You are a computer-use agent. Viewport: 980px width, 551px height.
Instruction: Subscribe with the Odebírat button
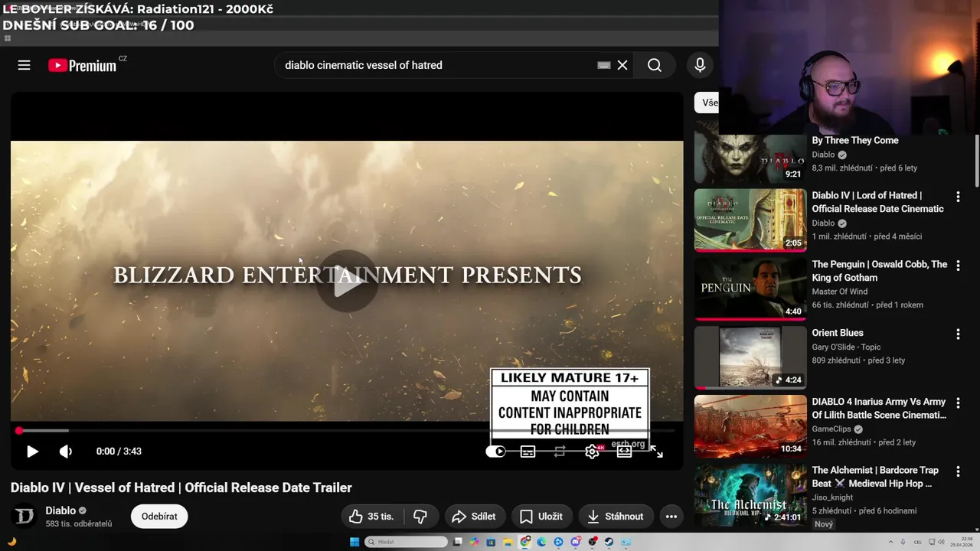(159, 517)
